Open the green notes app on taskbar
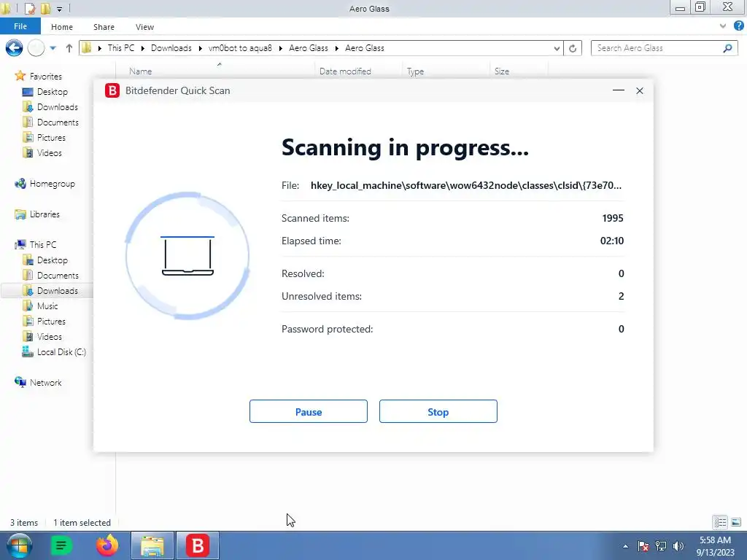Viewport: 747px width, 560px height. tap(61, 545)
